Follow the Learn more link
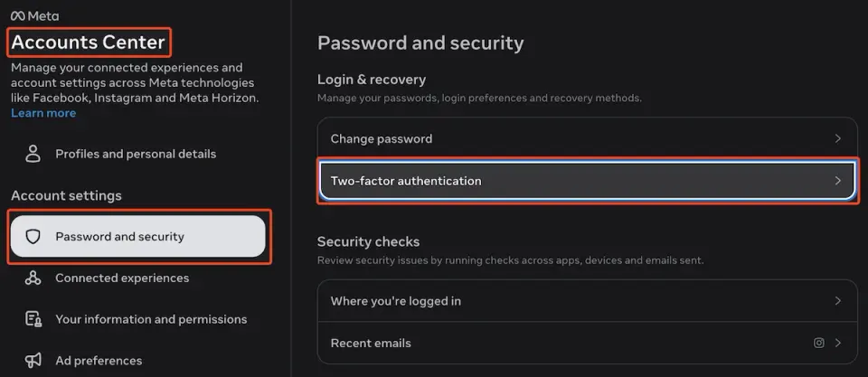 [43, 113]
